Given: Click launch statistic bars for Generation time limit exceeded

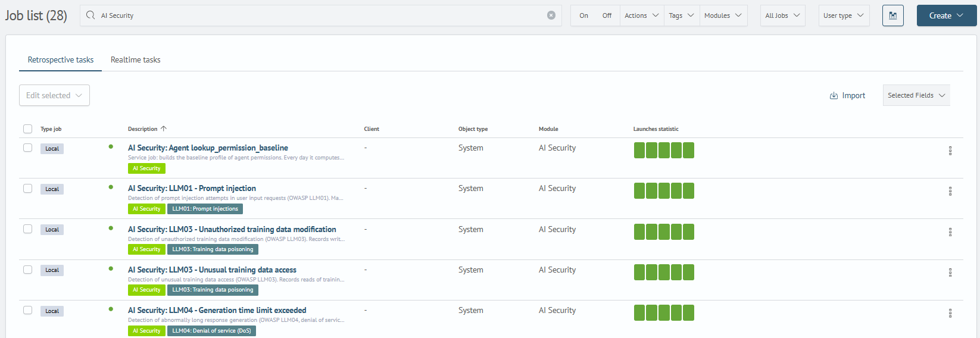Looking at the screenshot, I should pos(664,313).
